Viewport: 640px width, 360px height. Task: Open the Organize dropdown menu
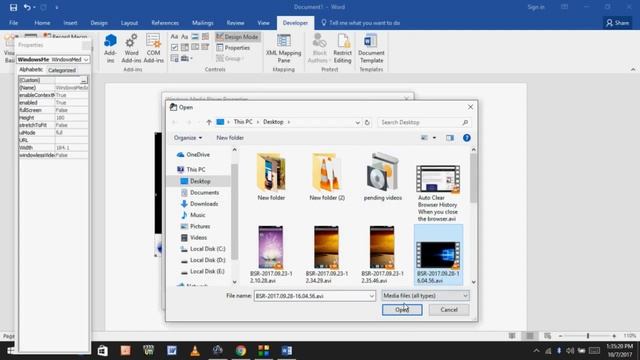tap(188, 138)
